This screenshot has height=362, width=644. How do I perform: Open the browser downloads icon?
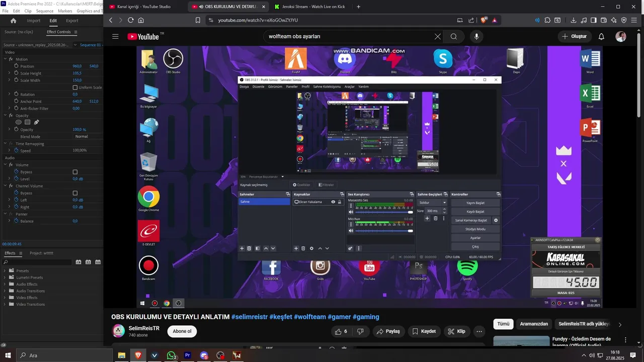574,20
